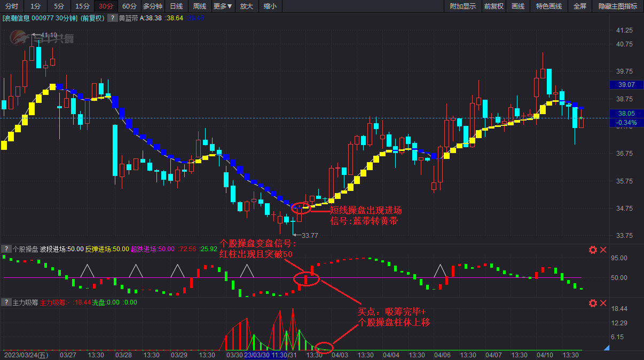
Task: Click the 个股操盘 indicator name
Action: click(25, 249)
